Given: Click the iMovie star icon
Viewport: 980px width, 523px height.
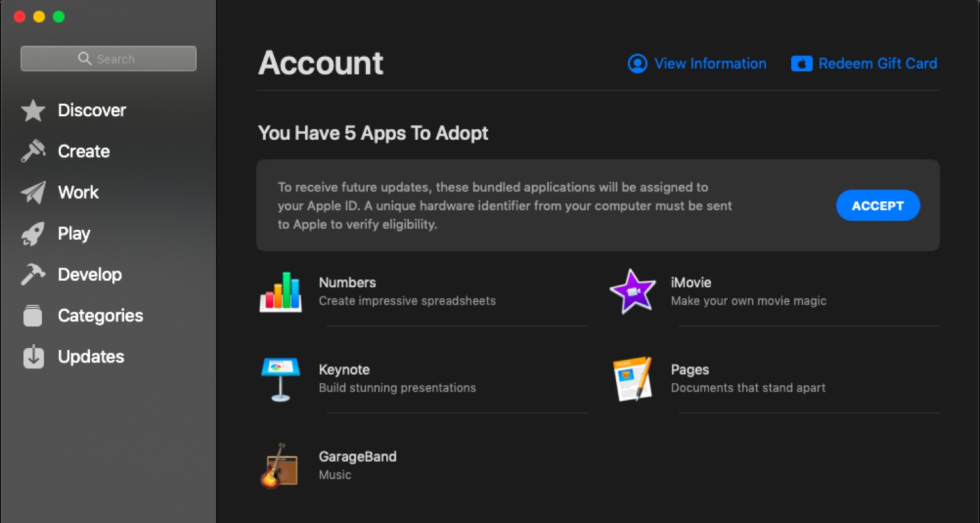Looking at the screenshot, I should 632,291.
